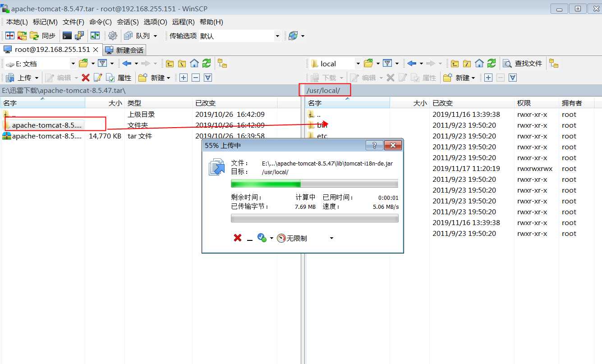This screenshot has width=602, height=364.
Task: Expand the 上传 upload dropdown arrow
Action: 37,78
